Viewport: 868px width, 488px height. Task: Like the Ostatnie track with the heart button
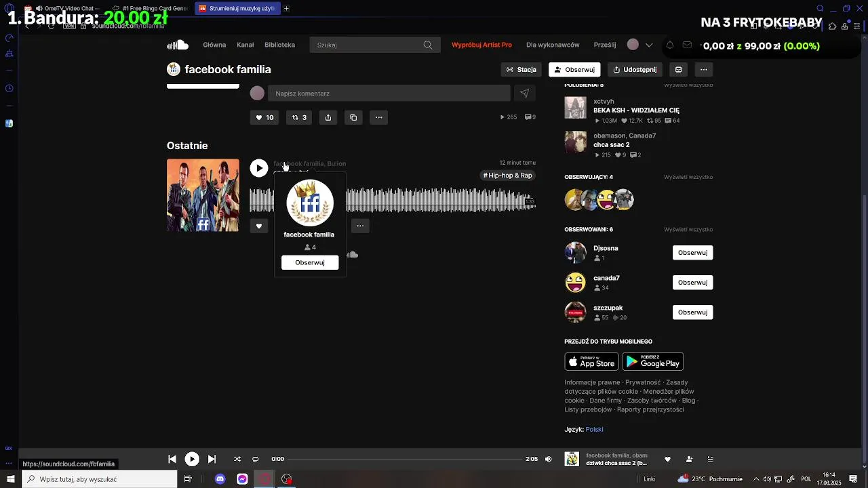pyautogui.click(x=258, y=226)
